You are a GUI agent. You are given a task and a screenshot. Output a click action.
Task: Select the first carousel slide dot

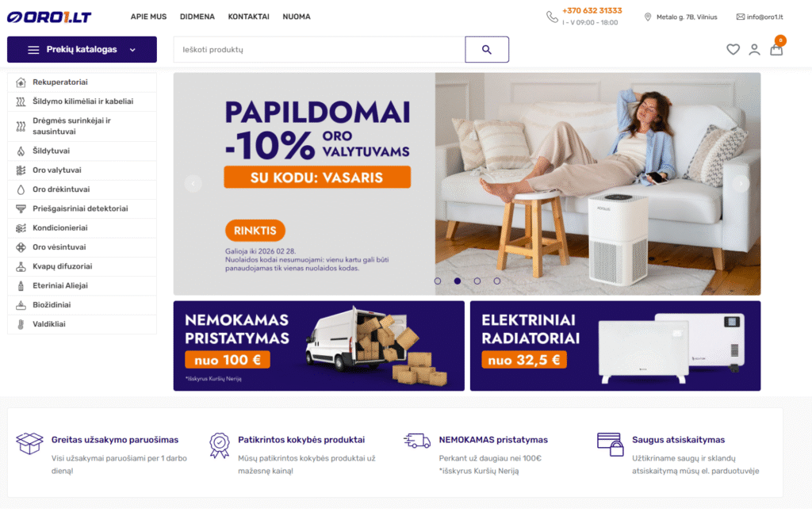438,281
